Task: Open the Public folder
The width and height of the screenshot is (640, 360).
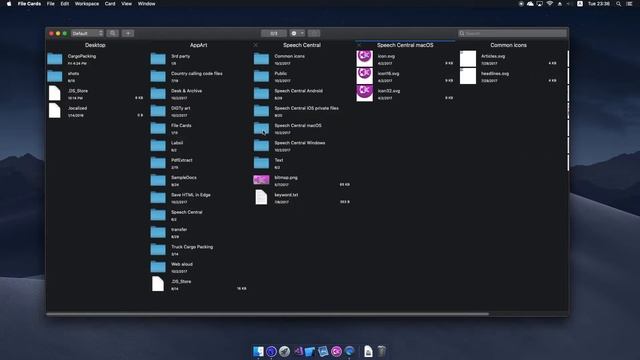Action: coord(261,76)
